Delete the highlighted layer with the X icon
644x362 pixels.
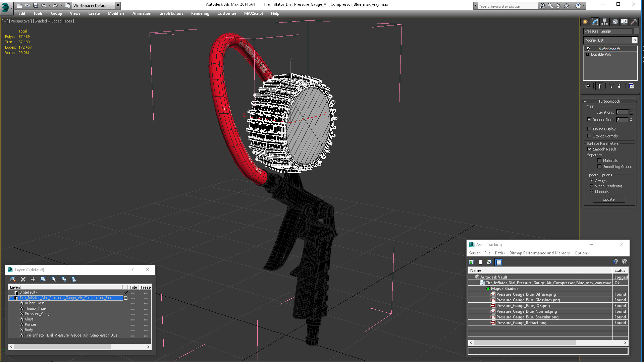pos(23,279)
